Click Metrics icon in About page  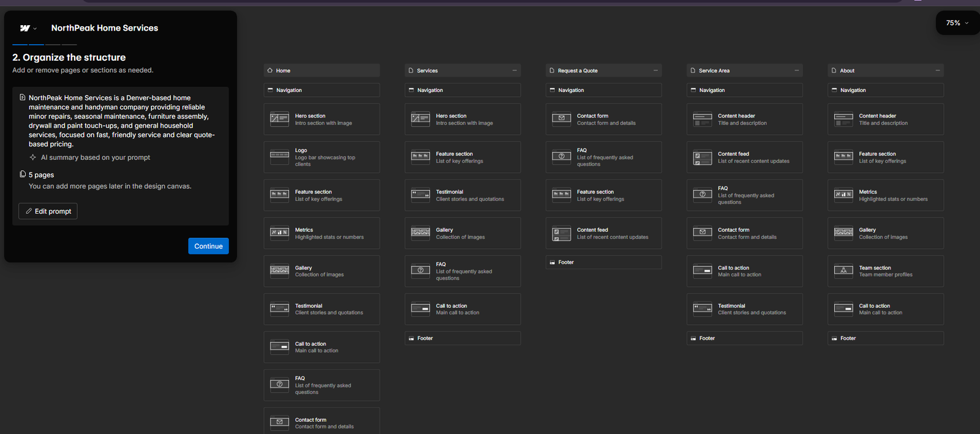click(x=843, y=195)
